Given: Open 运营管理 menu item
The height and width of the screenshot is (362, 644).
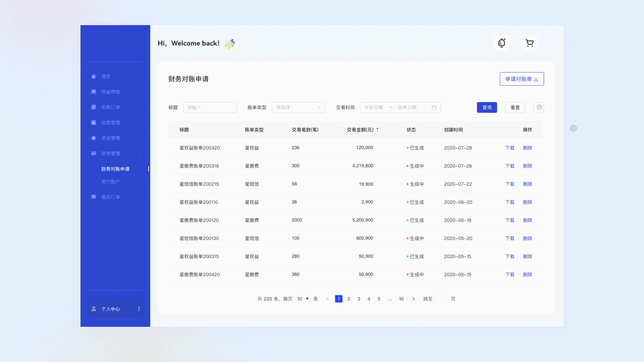Looking at the screenshot, I should coord(111,123).
